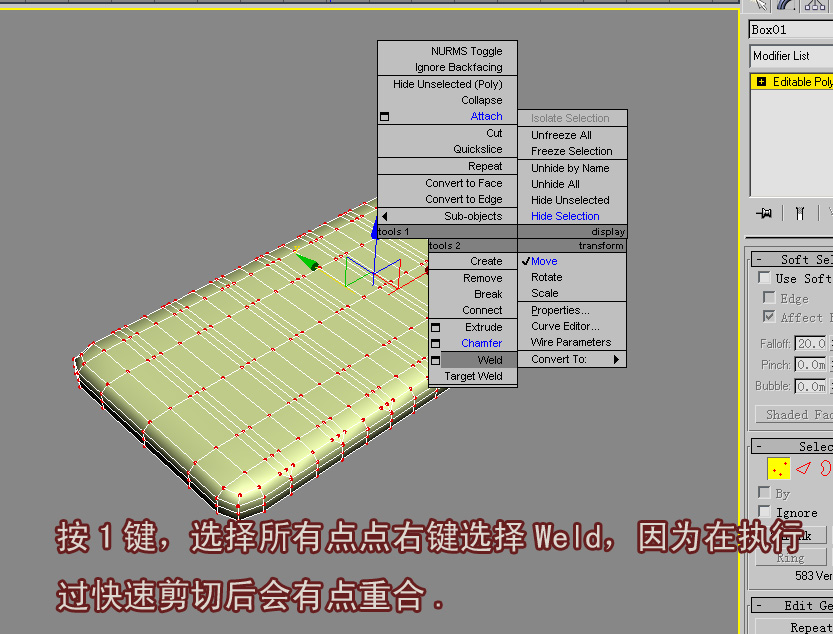Enable Use Soft Selection checkbox

(x=764, y=277)
